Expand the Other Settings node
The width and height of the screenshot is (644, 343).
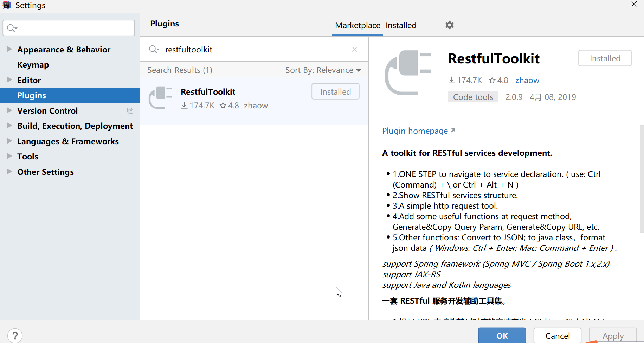coord(9,172)
